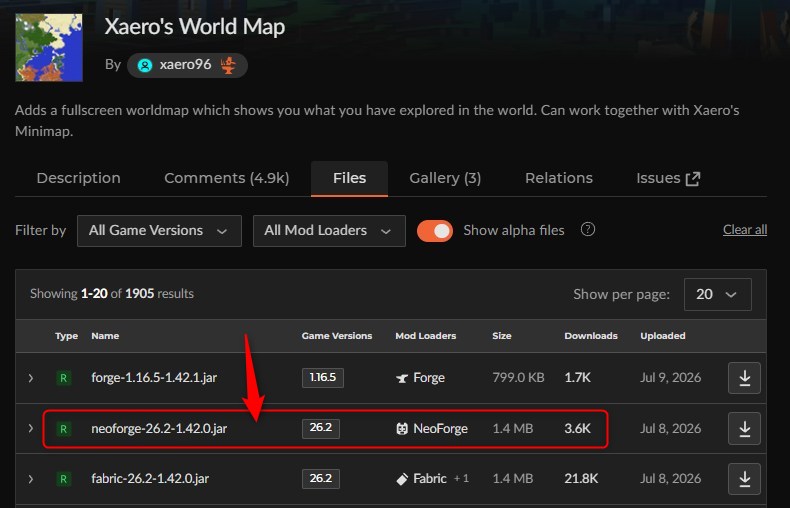Viewport: 790px width, 508px height.
Task: Open Comments (4.9k) tab
Action: point(227,178)
